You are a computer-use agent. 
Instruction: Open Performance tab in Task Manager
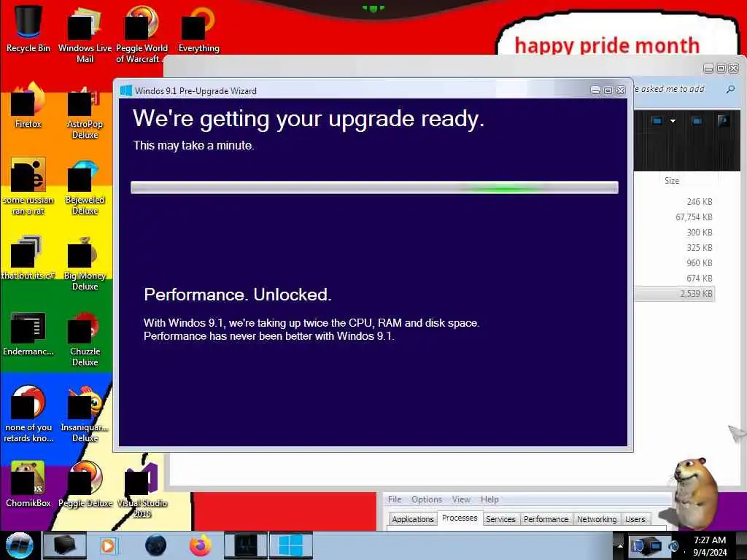(546, 519)
